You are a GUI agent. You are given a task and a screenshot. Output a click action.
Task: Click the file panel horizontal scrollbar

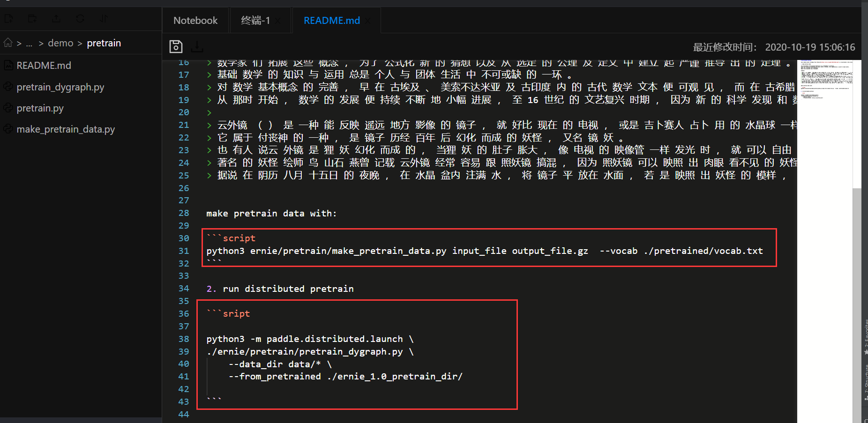[x=81, y=420]
